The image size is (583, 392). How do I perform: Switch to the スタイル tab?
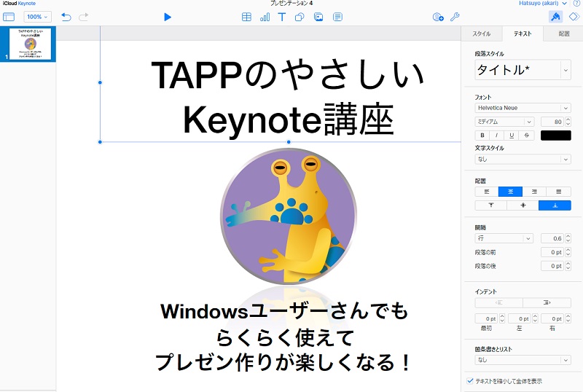482,34
